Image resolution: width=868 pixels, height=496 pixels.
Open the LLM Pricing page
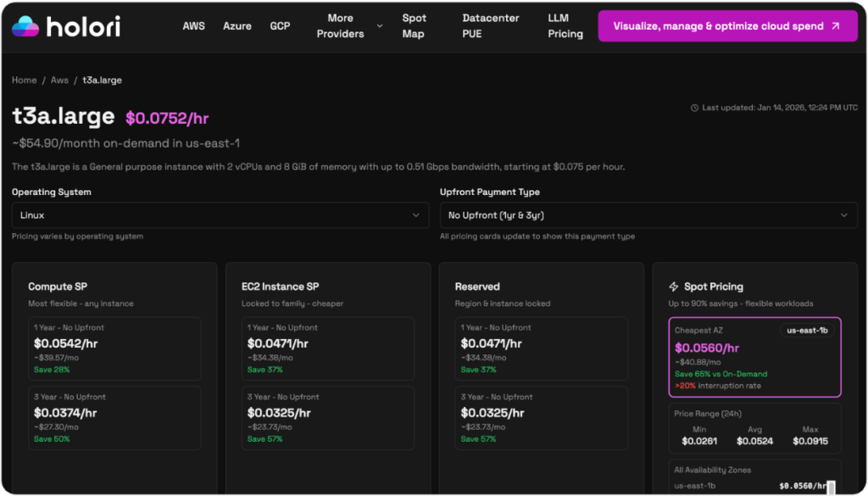[x=565, y=26]
